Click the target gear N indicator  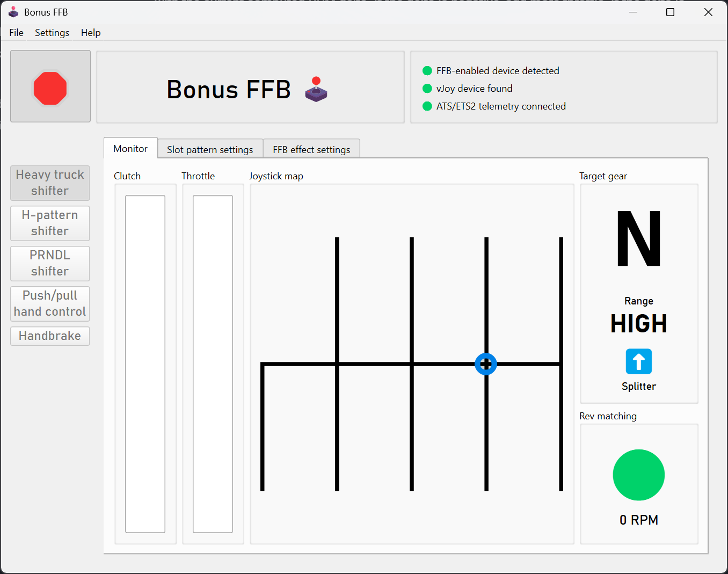[639, 238]
